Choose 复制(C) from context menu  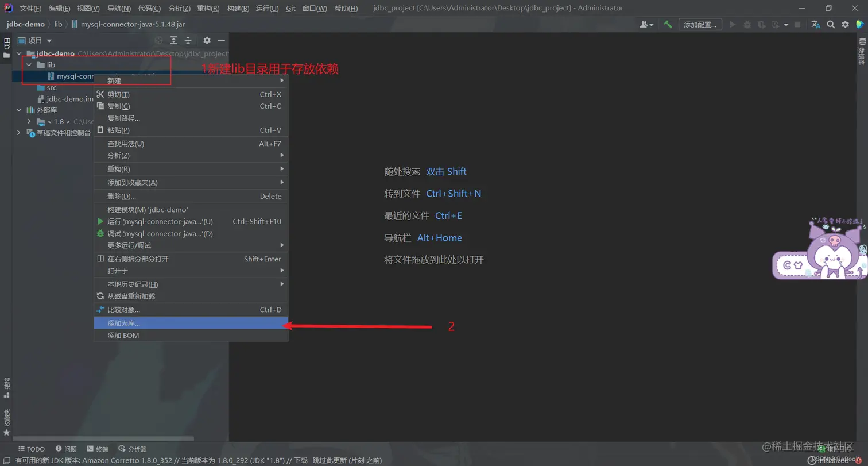pos(191,106)
